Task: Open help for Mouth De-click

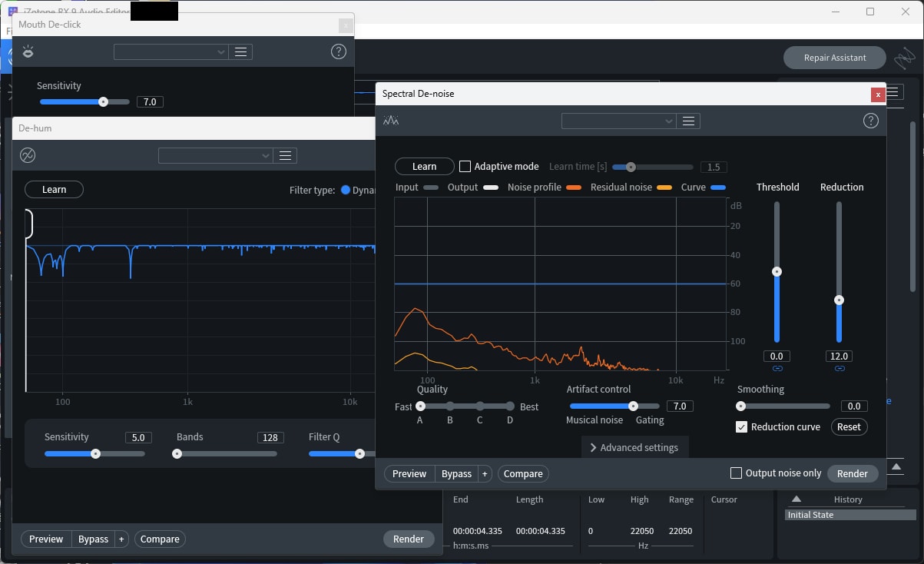Action: tap(338, 51)
